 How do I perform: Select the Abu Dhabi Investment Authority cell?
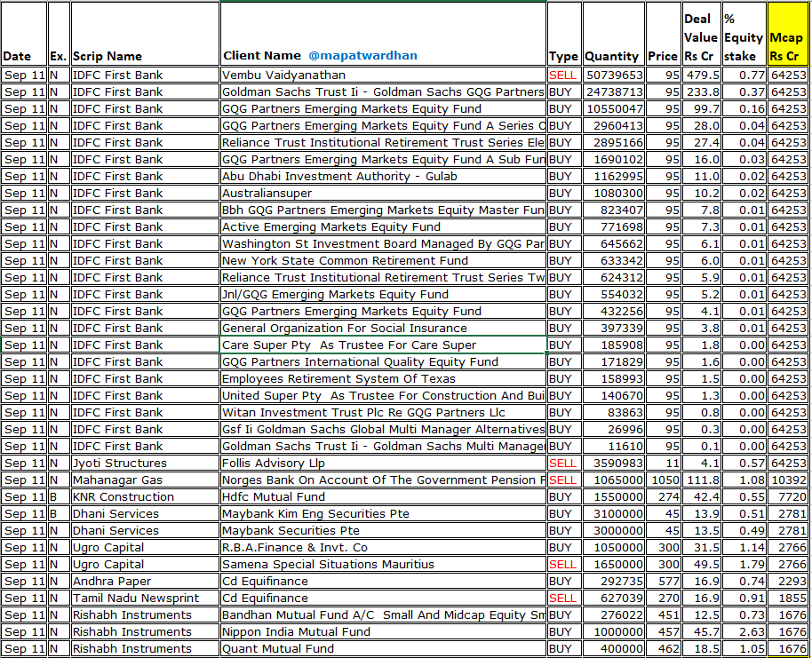(x=383, y=177)
